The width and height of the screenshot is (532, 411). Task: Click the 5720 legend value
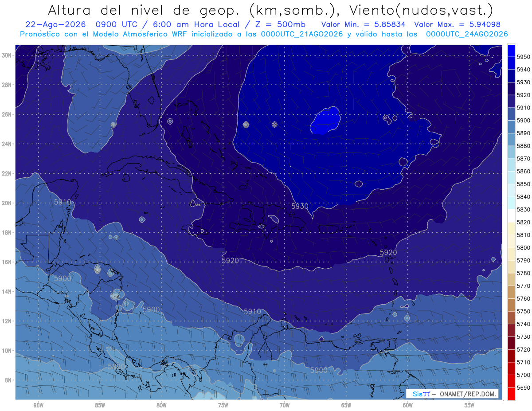point(524,349)
